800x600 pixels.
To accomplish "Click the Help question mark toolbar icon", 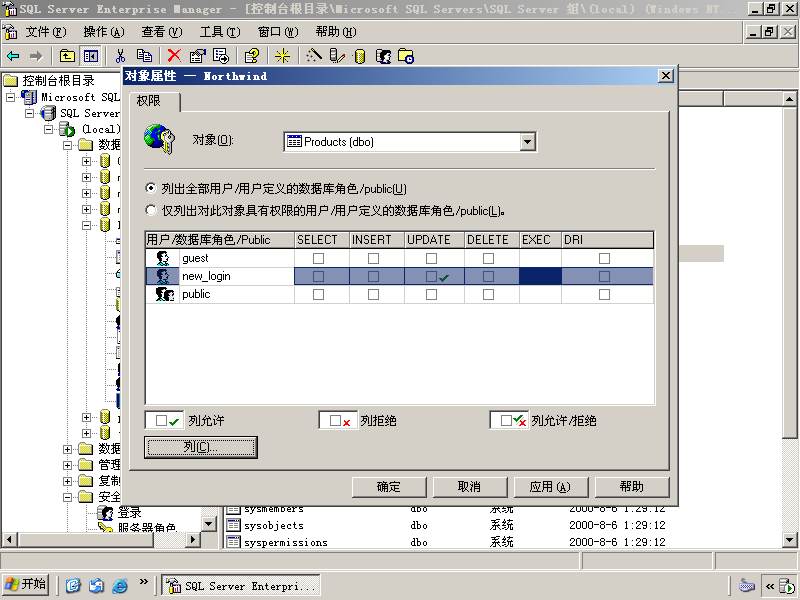I will (252, 56).
